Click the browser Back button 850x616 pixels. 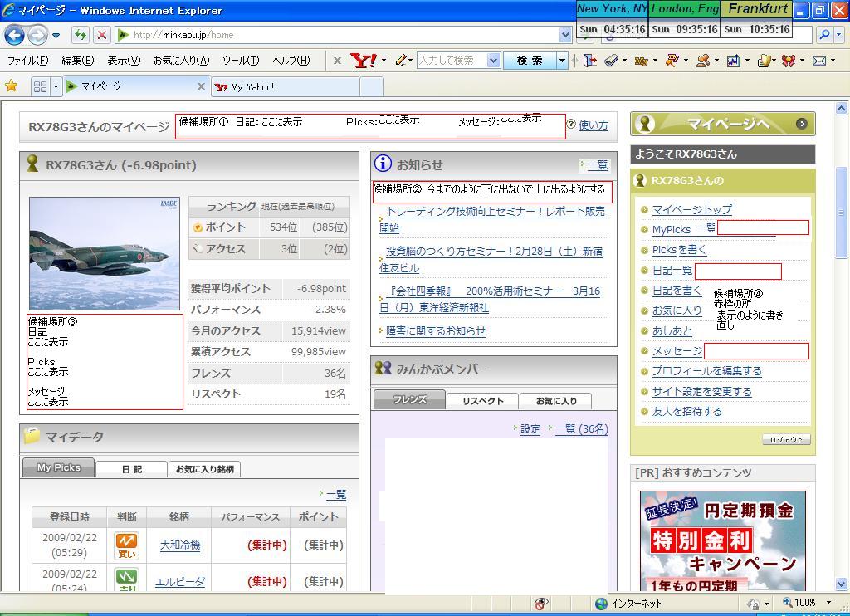pos(14,35)
